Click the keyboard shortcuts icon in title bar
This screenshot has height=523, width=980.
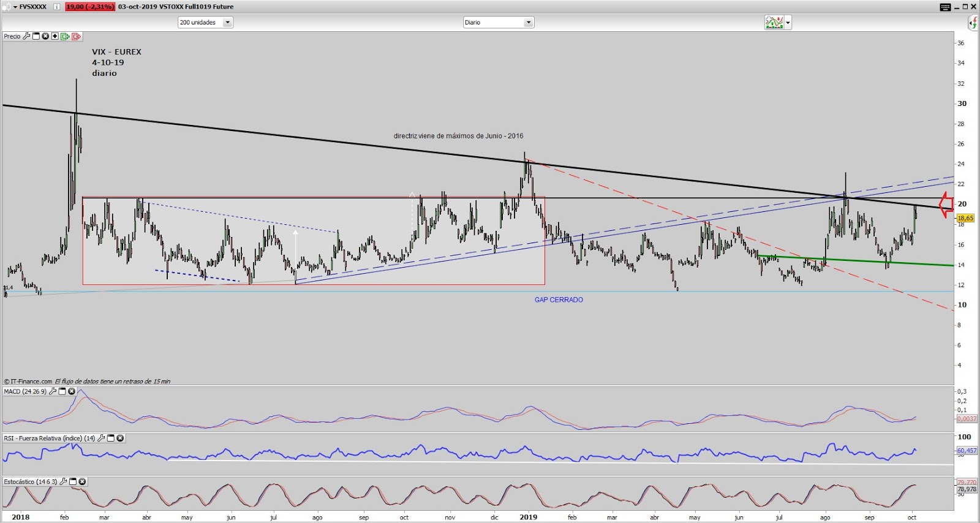(945, 7)
